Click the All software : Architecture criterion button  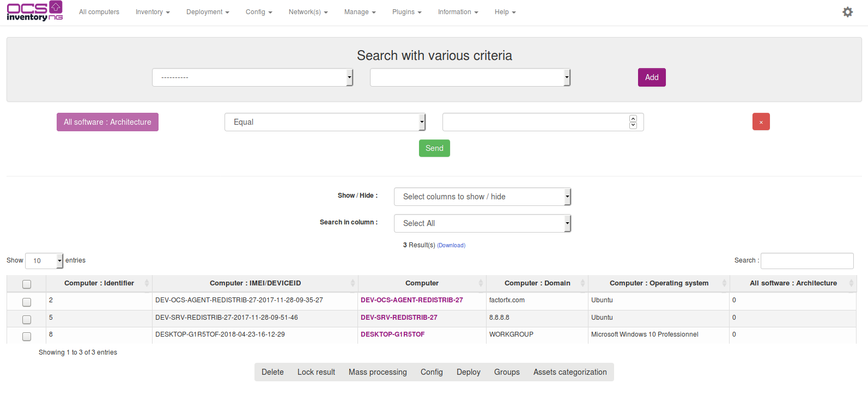pos(107,122)
